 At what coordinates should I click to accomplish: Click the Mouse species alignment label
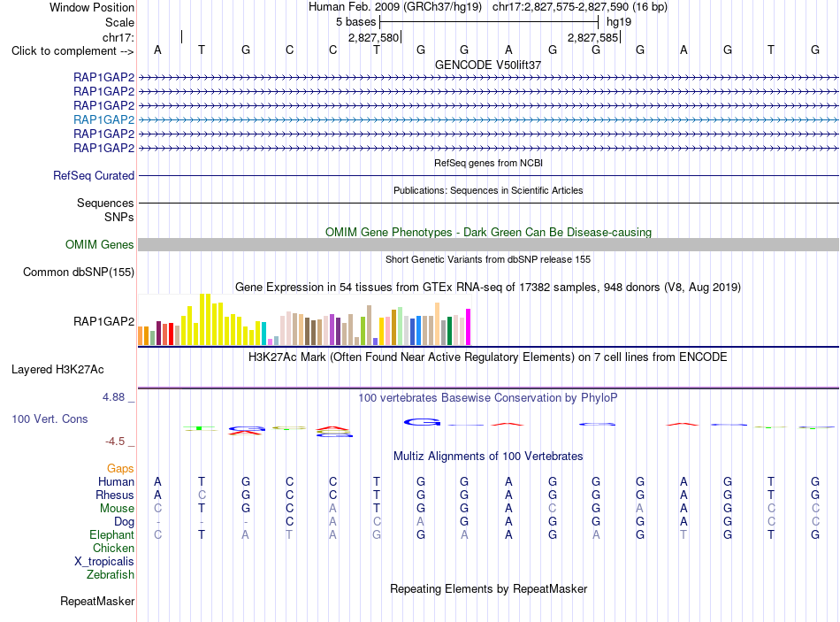pyautogui.click(x=117, y=509)
